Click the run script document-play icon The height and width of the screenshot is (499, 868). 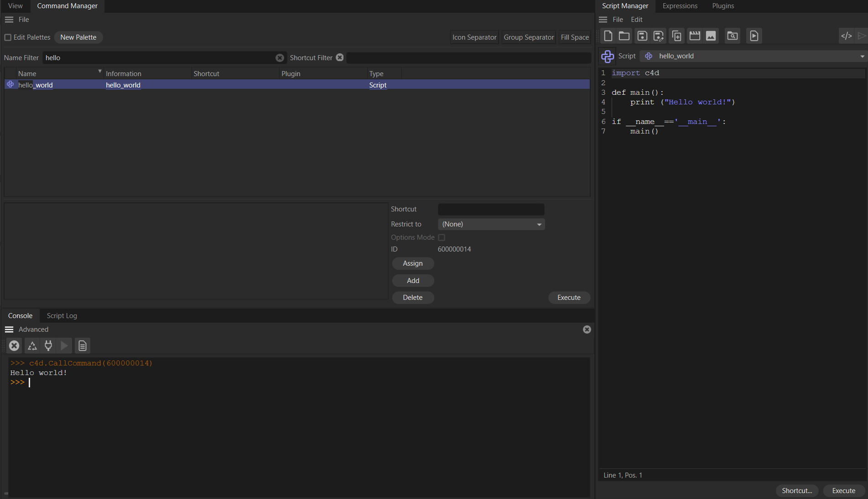[754, 36]
